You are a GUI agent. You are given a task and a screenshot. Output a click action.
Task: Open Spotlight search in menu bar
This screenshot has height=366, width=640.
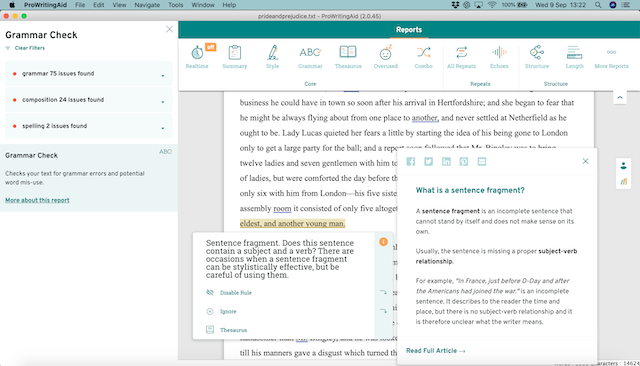click(x=598, y=5)
